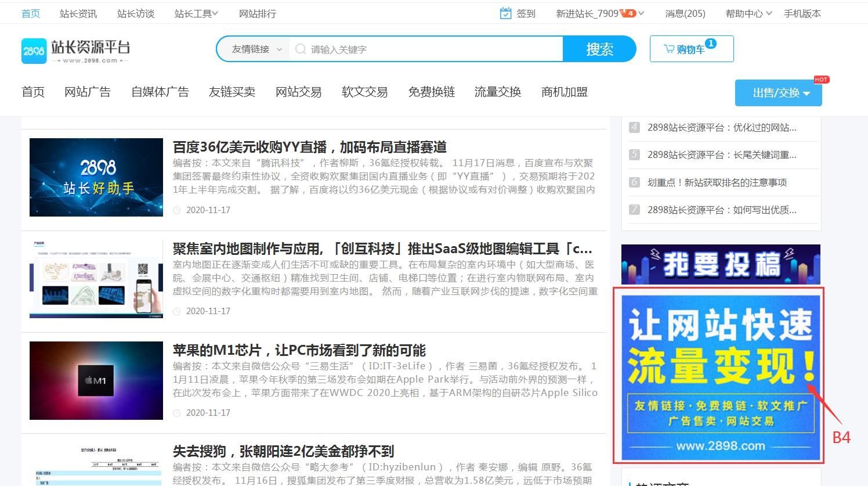Screen dimensions: 868x486
Task: Click the cart badge showing 1
Action: 711,44
